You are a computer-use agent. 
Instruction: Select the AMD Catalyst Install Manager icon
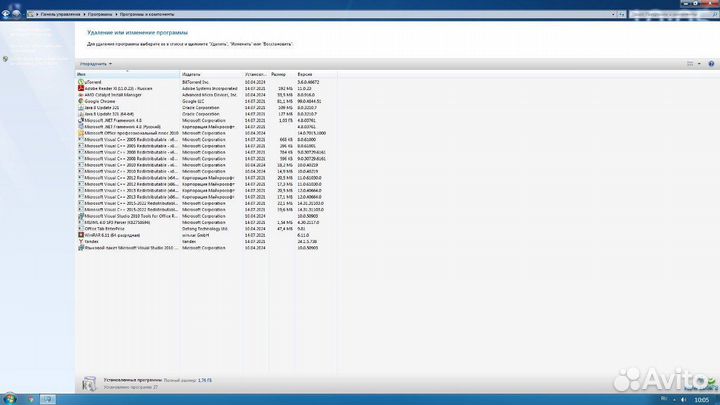coord(80,94)
